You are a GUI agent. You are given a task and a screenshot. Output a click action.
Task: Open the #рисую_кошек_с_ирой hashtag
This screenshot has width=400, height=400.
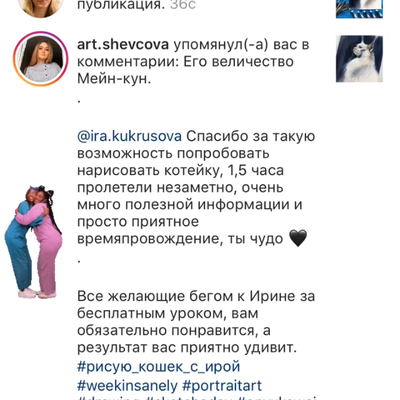tap(159, 367)
